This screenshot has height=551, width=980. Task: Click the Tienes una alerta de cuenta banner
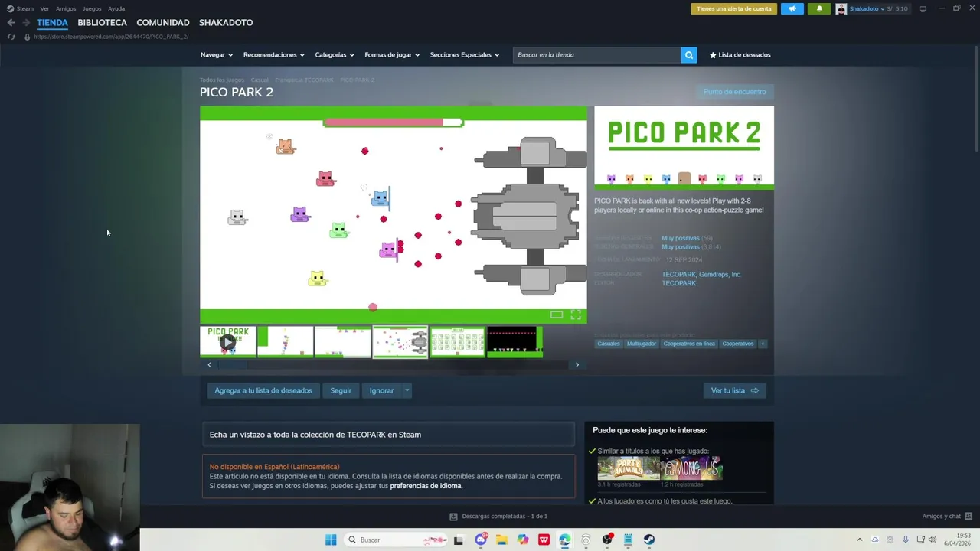pos(734,9)
